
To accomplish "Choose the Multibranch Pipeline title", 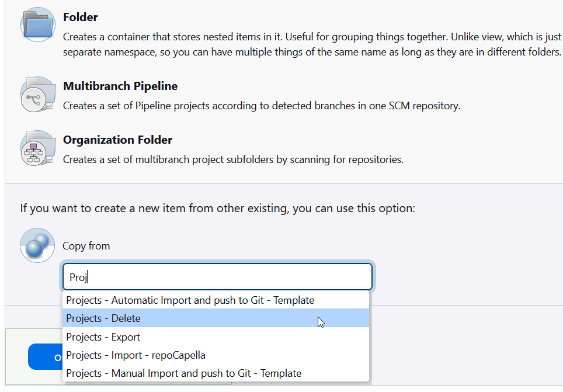I will [120, 86].
